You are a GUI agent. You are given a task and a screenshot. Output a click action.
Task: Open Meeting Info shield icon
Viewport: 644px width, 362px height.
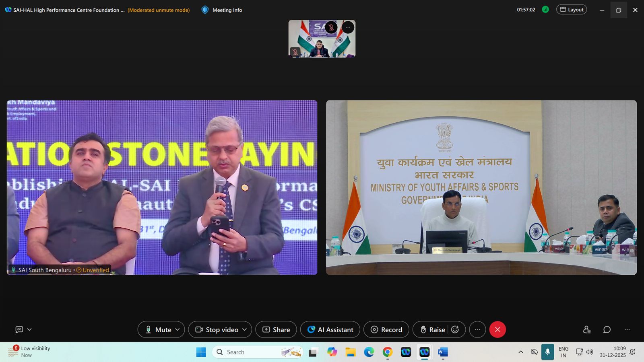point(205,10)
